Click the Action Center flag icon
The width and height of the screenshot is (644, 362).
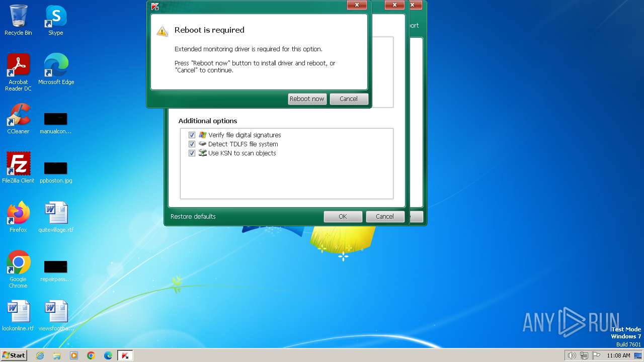click(596, 355)
